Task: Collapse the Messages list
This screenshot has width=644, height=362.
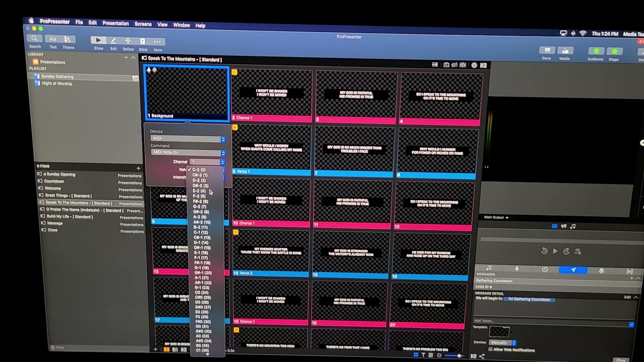Action: coord(638,278)
